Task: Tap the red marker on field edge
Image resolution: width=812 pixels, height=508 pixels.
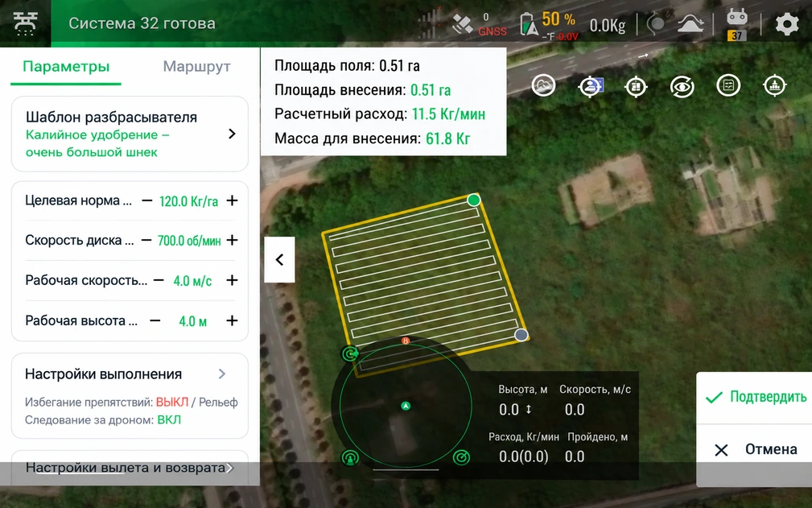Action: coord(406,341)
